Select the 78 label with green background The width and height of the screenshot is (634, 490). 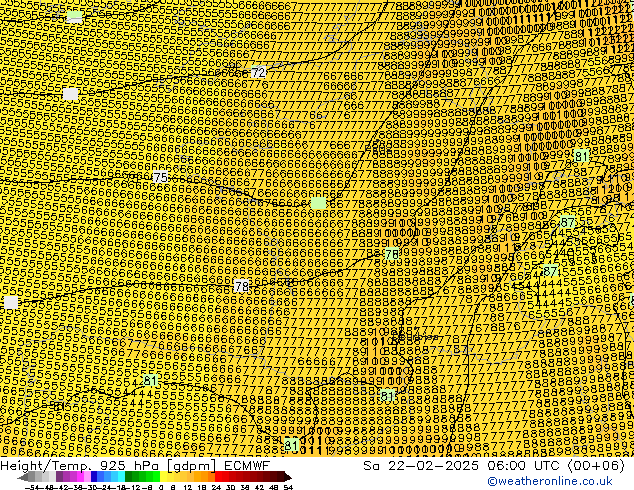pyautogui.click(x=391, y=254)
